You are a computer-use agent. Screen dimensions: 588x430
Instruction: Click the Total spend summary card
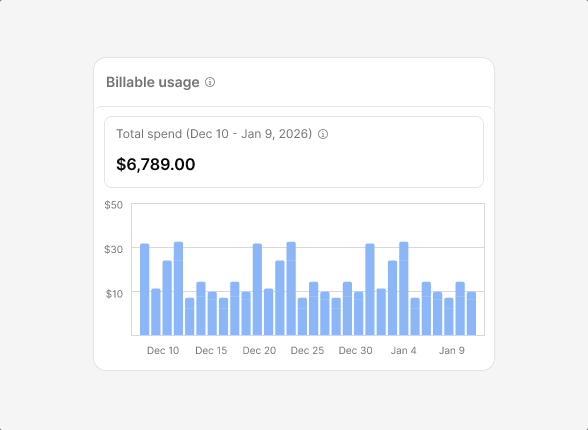(x=294, y=152)
